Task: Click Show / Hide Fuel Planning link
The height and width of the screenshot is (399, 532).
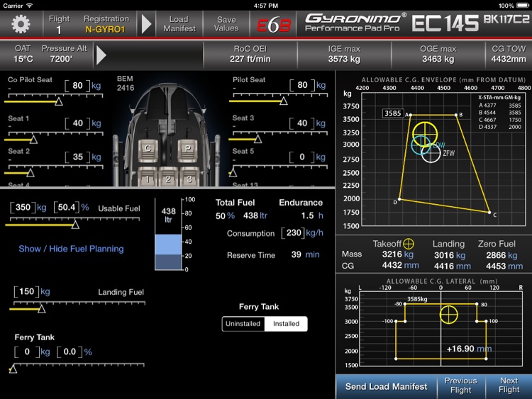Action: coord(71,249)
